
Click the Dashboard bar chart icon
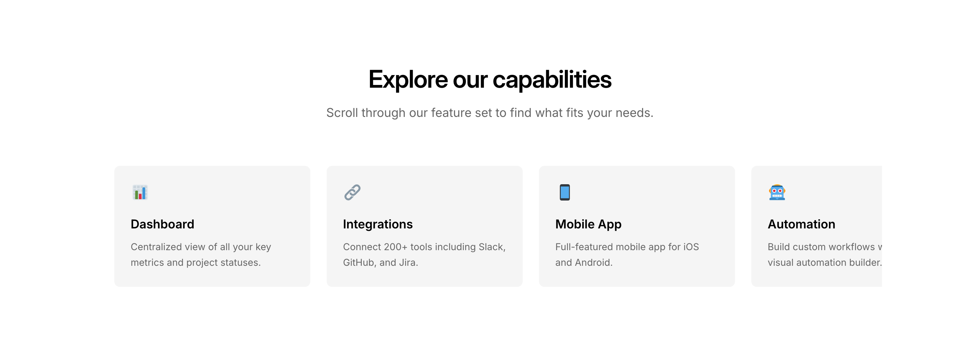tap(140, 192)
